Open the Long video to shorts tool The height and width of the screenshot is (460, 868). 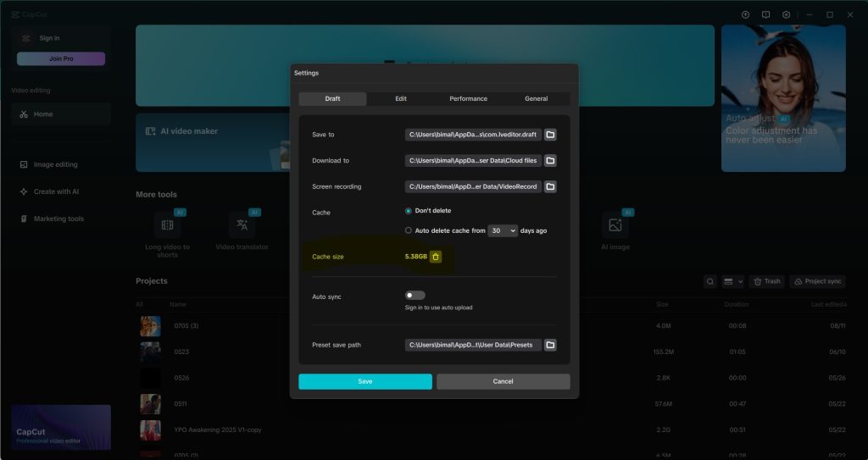(167, 226)
